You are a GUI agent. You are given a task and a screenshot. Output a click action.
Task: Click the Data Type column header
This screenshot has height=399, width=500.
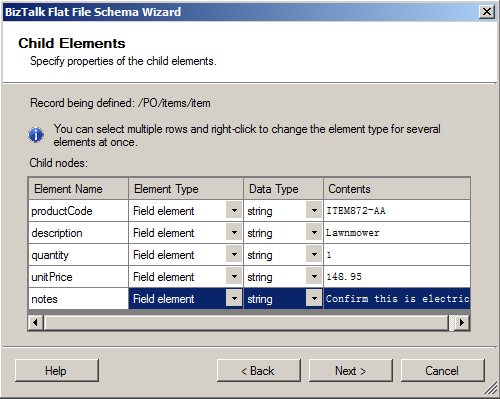(283, 189)
